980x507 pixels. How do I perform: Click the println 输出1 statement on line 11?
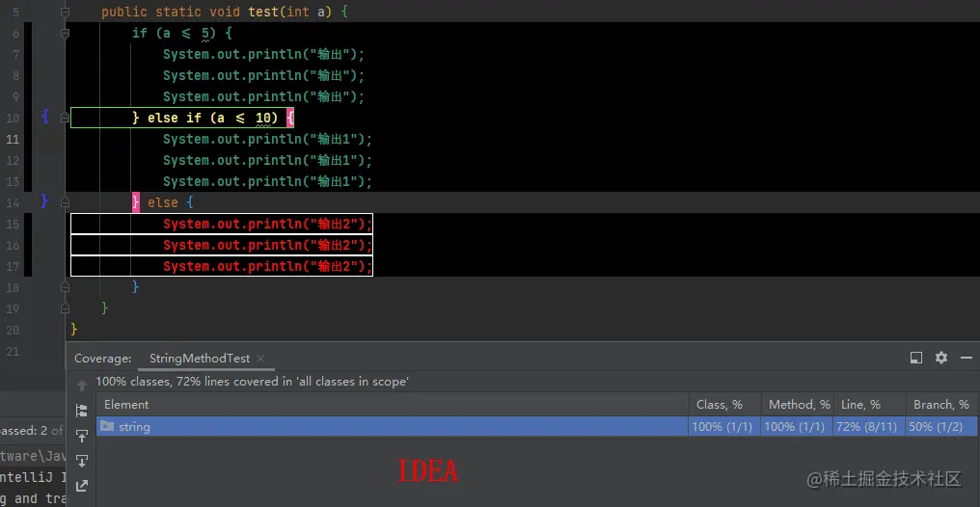267,139
